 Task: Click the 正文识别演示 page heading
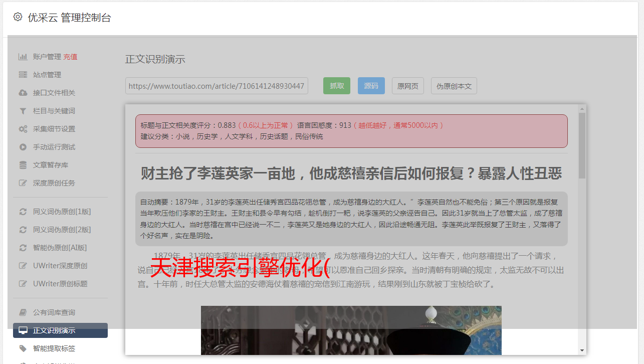(155, 59)
